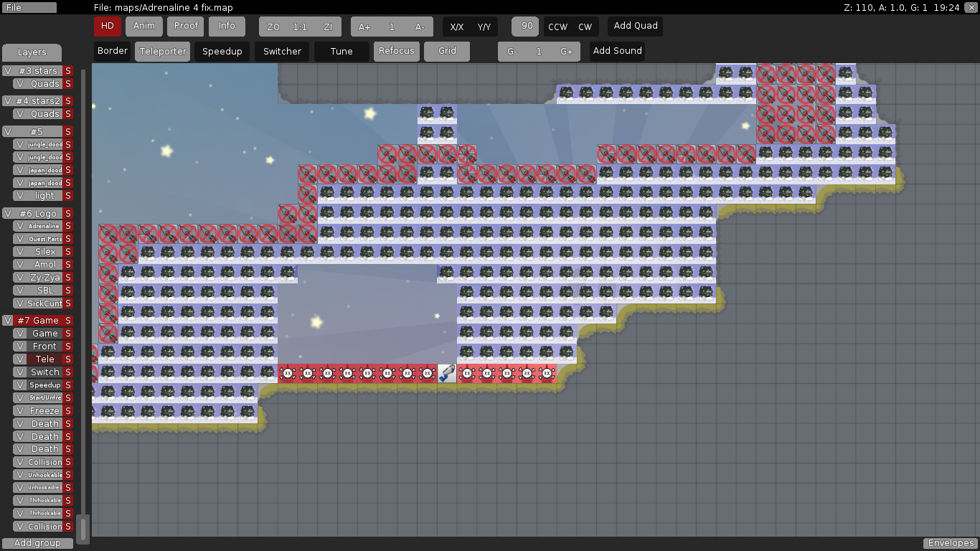This screenshot has height=551, width=980.
Task: Click the layers panel scrollbar handle
Action: coord(83,529)
